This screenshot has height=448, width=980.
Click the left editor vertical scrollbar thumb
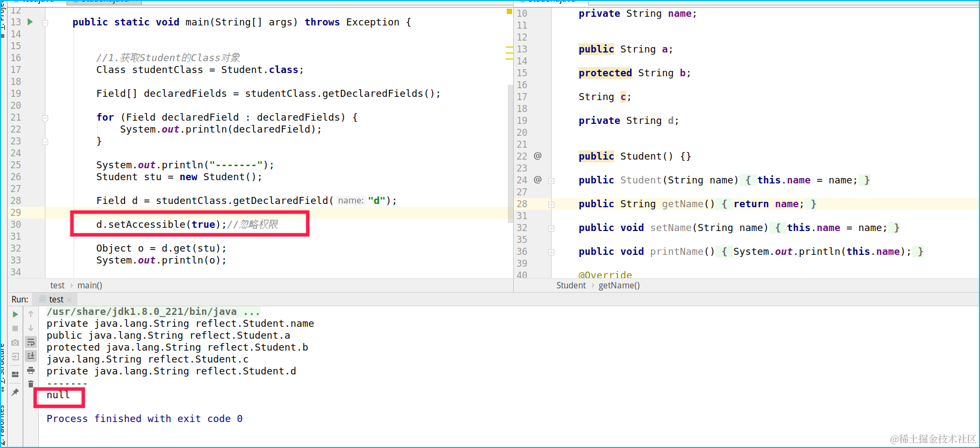(x=510, y=153)
